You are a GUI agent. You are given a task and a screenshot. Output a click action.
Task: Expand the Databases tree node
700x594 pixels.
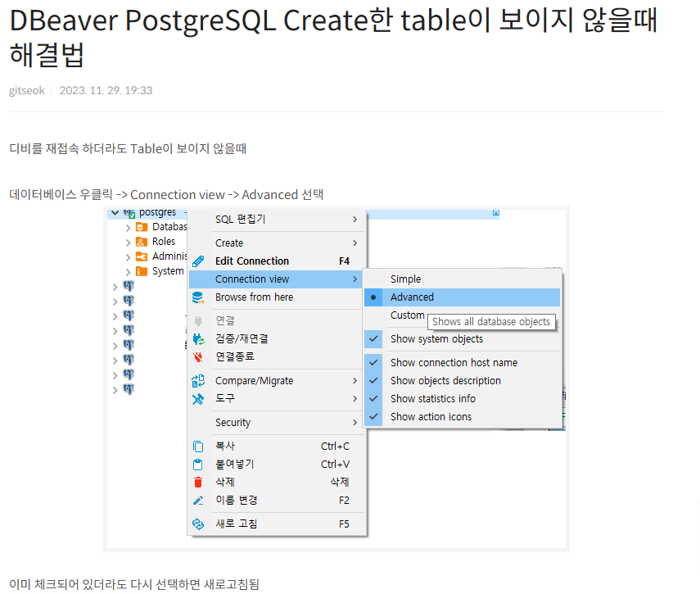point(128,228)
